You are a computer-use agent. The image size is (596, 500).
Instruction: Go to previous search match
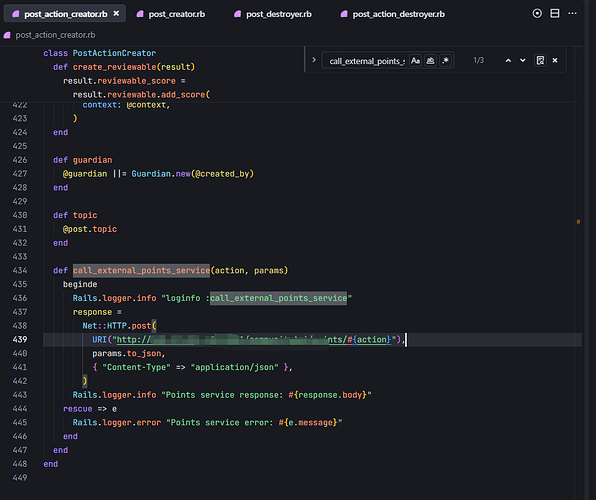(x=508, y=60)
